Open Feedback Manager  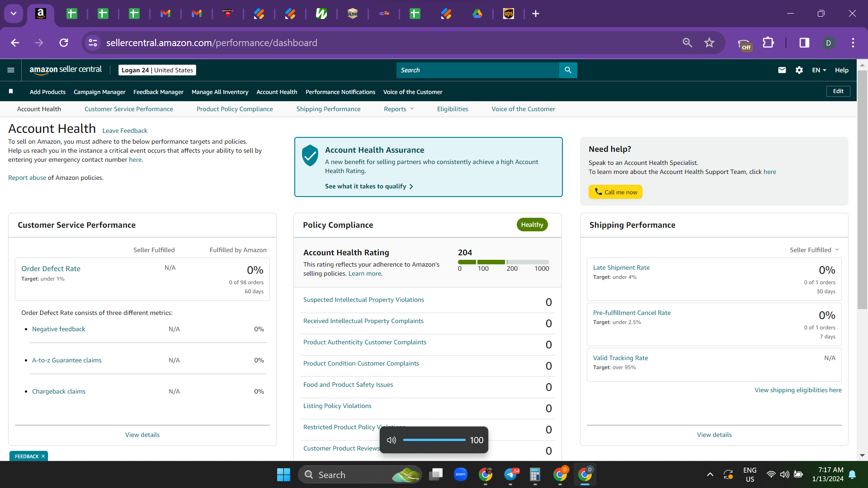pos(158,92)
